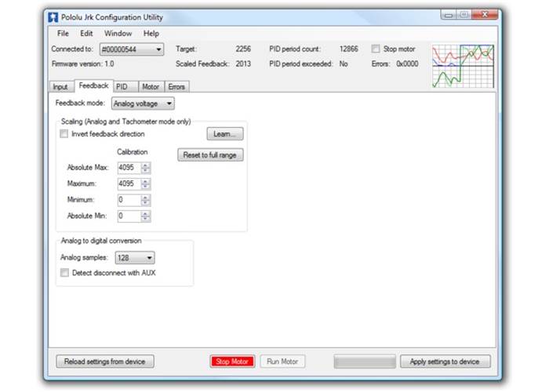Switch to the Errors tab
This screenshot has width=549, height=392.
click(176, 87)
